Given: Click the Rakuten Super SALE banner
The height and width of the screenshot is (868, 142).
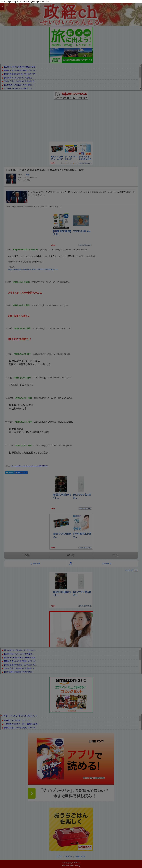Looking at the screenshot, I should pos(71,96).
